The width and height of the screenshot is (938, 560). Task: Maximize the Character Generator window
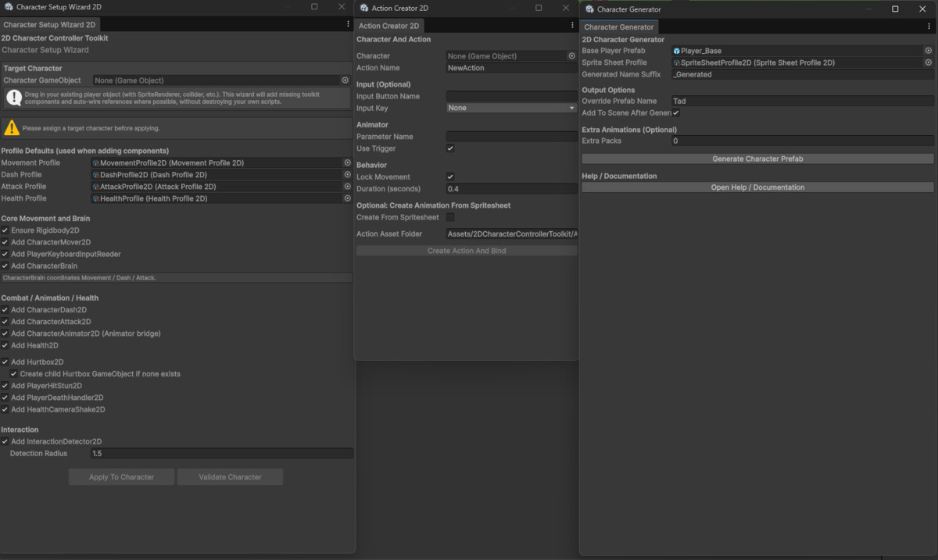(895, 9)
